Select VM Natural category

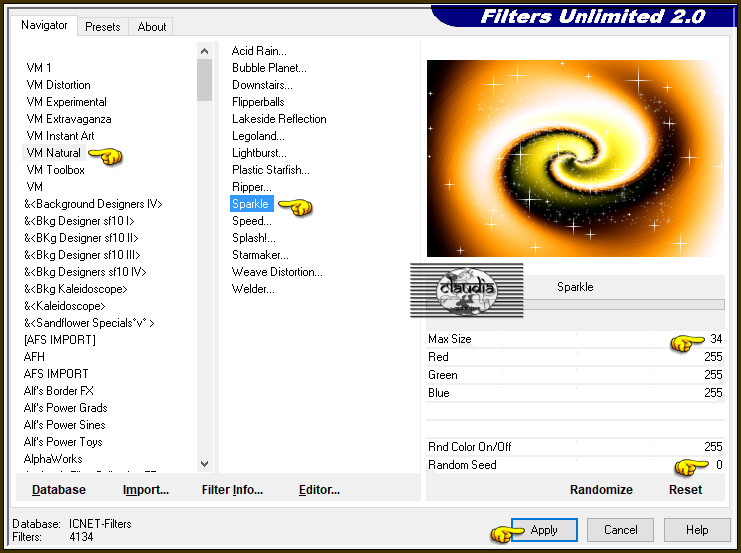(x=54, y=153)
